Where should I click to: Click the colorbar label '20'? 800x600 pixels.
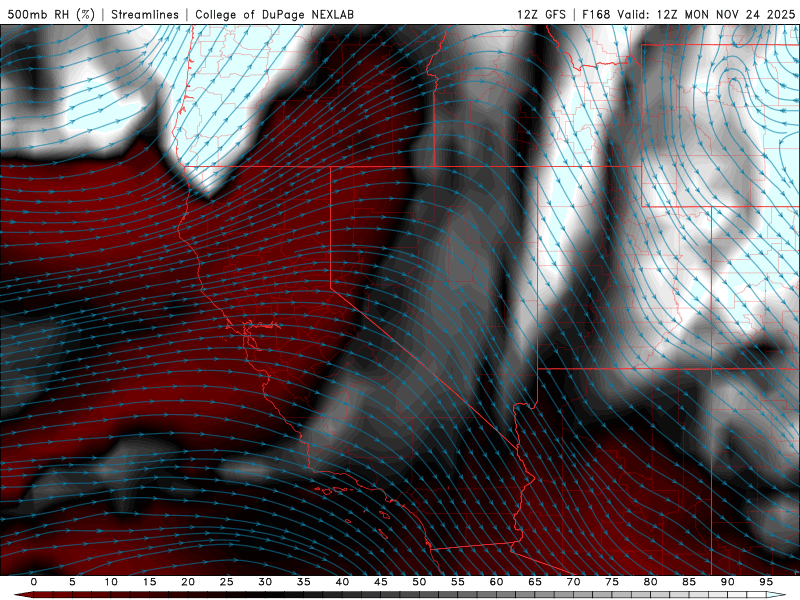(188, 582)
